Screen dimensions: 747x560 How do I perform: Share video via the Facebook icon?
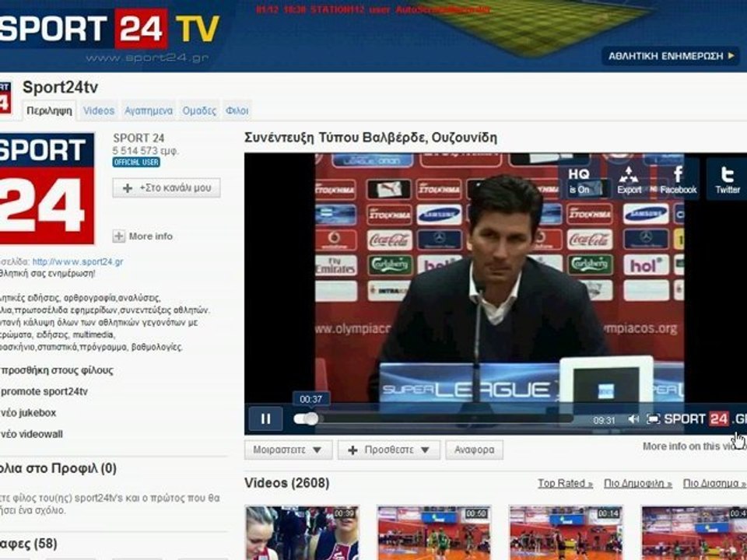tap(678, 180)
